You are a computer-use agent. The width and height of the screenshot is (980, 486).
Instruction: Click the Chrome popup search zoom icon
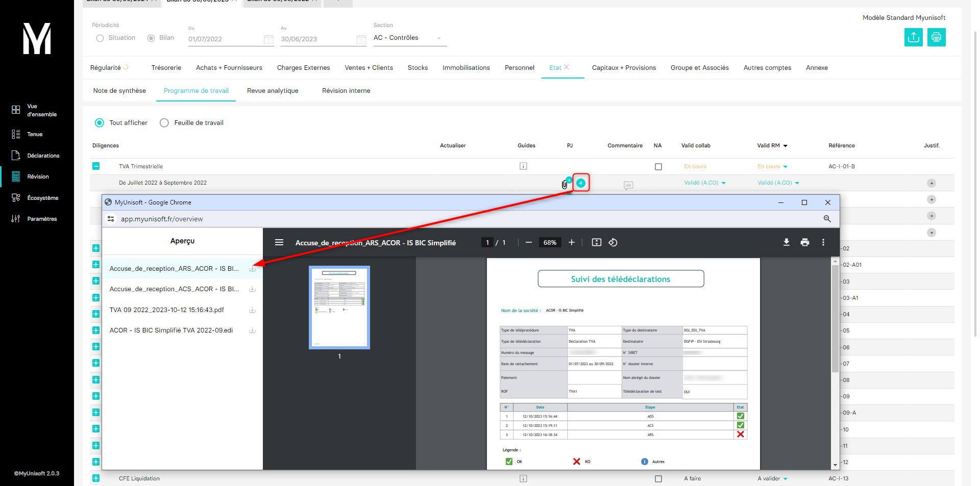827,219
